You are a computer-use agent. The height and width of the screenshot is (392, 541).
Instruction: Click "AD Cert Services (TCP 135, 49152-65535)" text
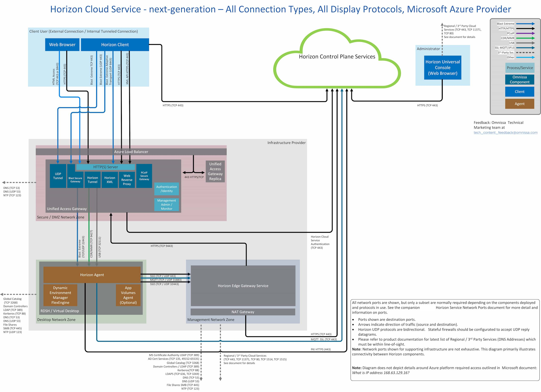173,359
